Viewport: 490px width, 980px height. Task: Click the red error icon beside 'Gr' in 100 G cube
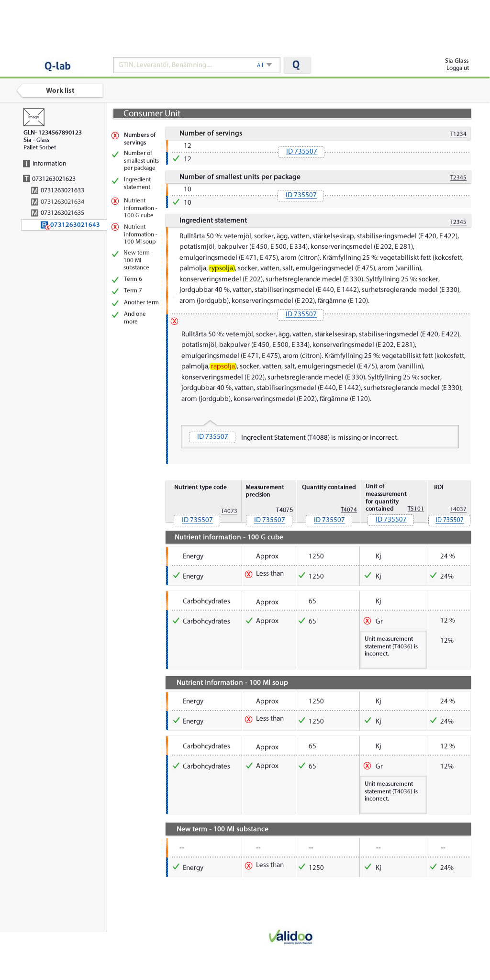(367, 621)
